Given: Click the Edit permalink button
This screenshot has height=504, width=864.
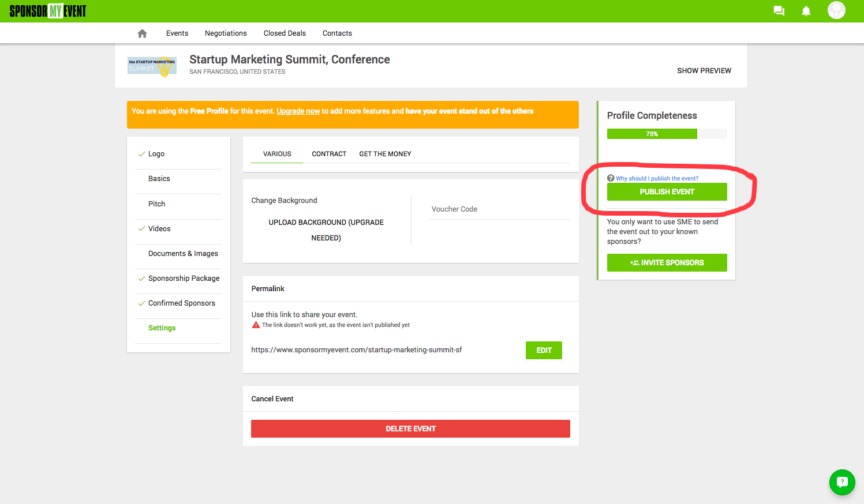Looking at the screenshot, I should 544,350.
